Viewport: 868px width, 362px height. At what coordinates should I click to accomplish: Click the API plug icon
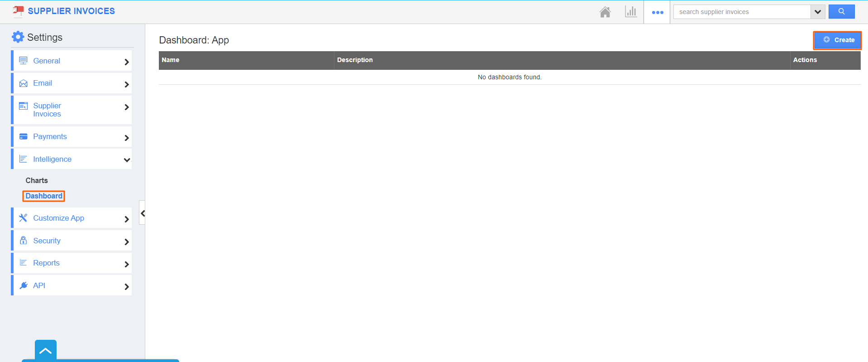click(23, 285)
